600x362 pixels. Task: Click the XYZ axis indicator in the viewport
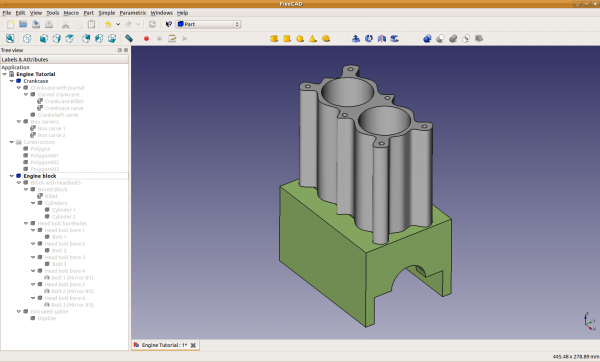pos(589,321)
